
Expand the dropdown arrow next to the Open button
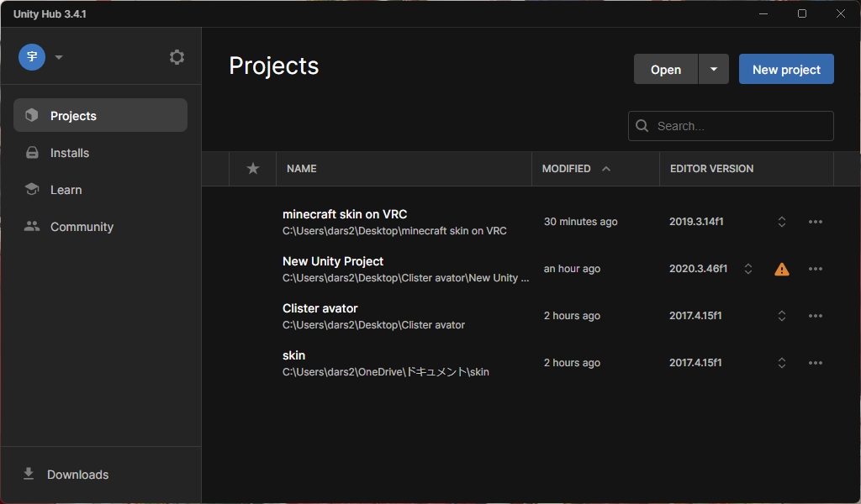pos(714,69)
